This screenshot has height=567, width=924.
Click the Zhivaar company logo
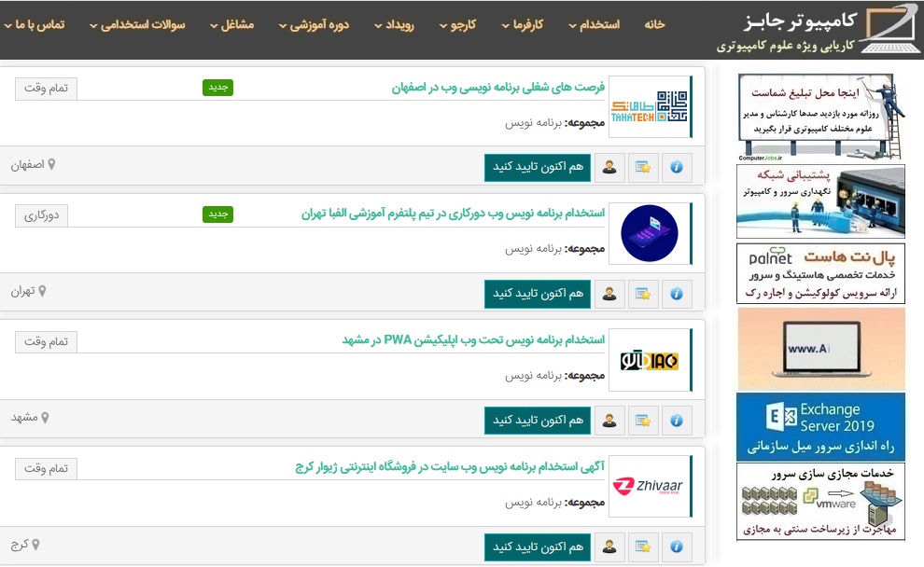pyautogui.click(x=650, y=487)
